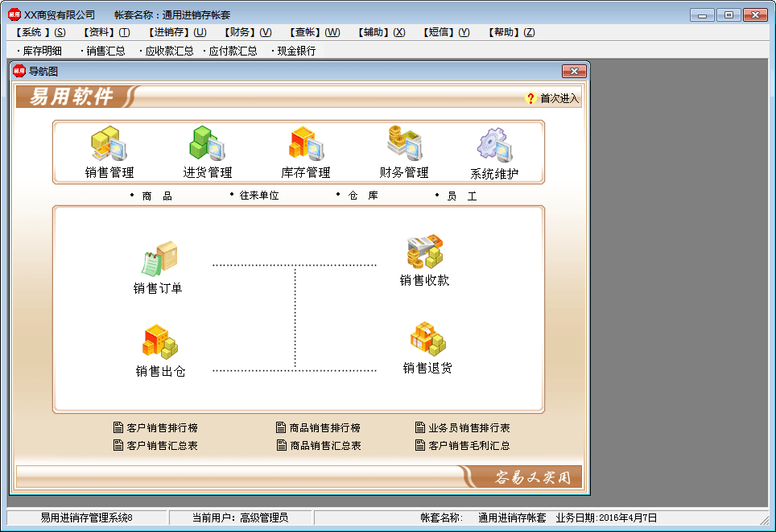Image resolution: width=776 pixels, height=532 pixels.
Task: Click the 往来单位 link
Action: pyautogui.click(x=259, y=196)
